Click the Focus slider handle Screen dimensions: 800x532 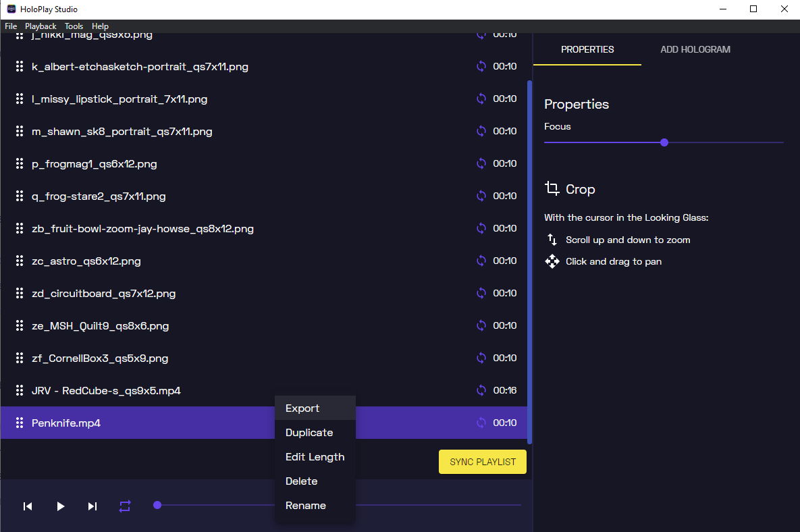pos(664,142)
